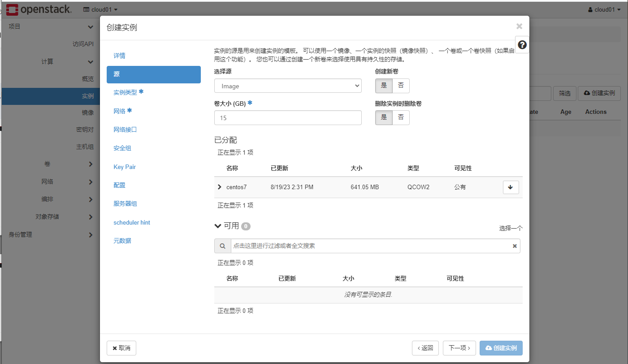Switch to the 服务器组 step
Image resolution: width=628 pixels, height=364 pixels.
[154, 204]
